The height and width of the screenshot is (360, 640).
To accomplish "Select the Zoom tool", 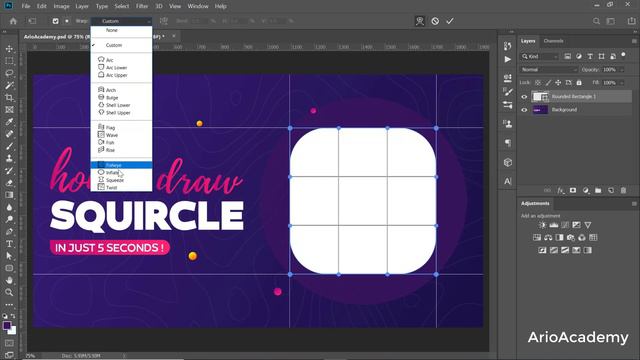I will tap(9, 292).
